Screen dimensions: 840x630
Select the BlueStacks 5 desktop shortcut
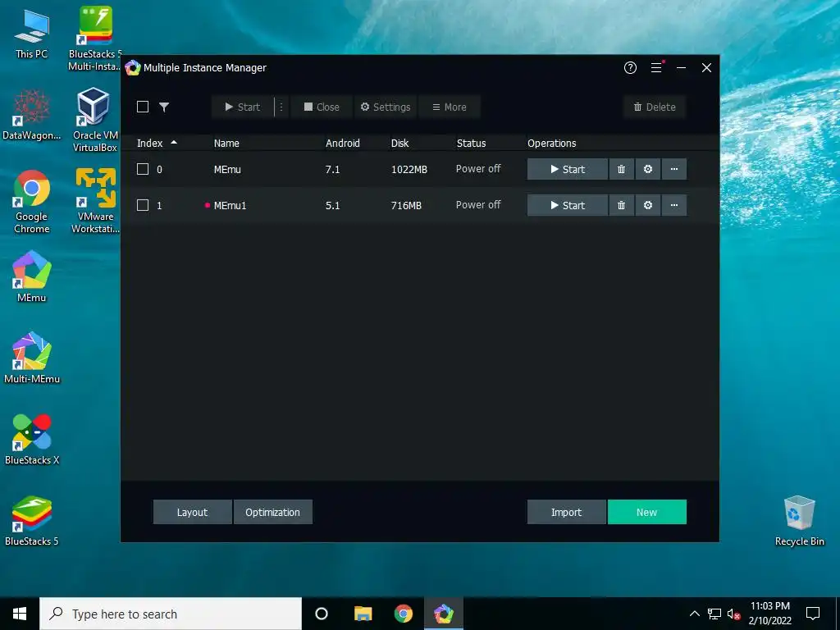pyautogui.click(x=32, y=521)
